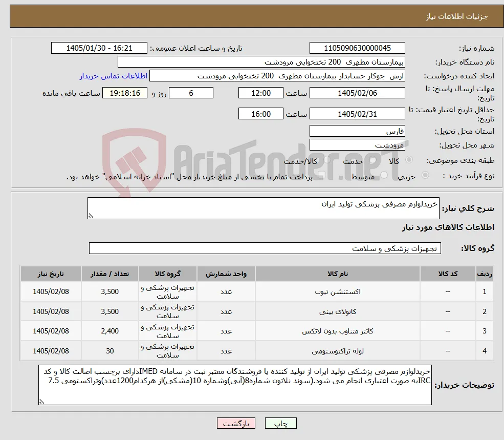504x440 pixels.
Task: Click the remaining days field showing 6
Action: (x=191, y=93)
